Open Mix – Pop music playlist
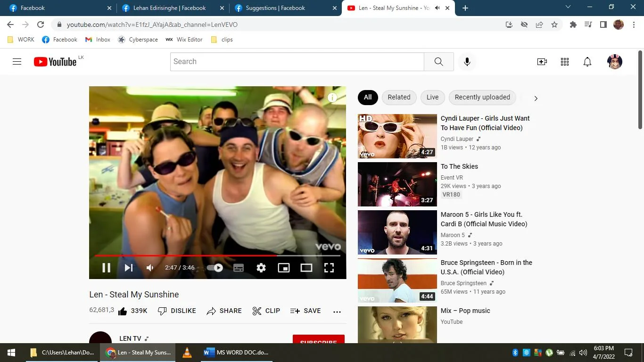 [465, 311]
